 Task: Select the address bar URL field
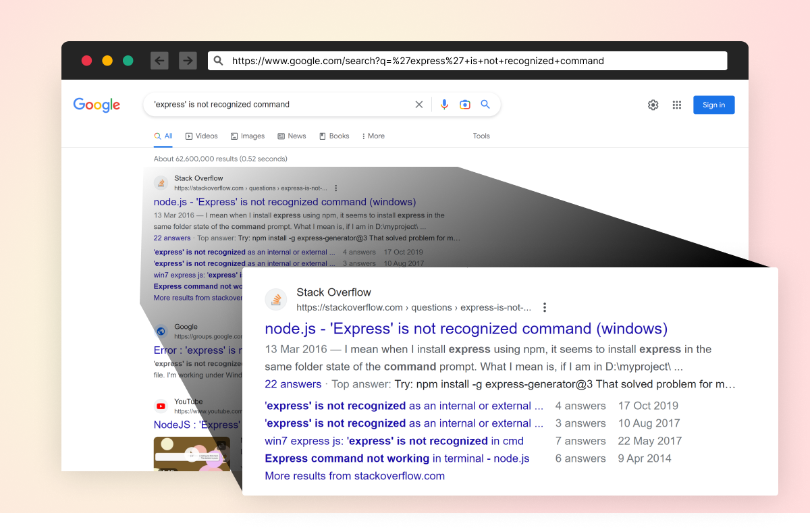pyautogui.click(x=467, y=61)
